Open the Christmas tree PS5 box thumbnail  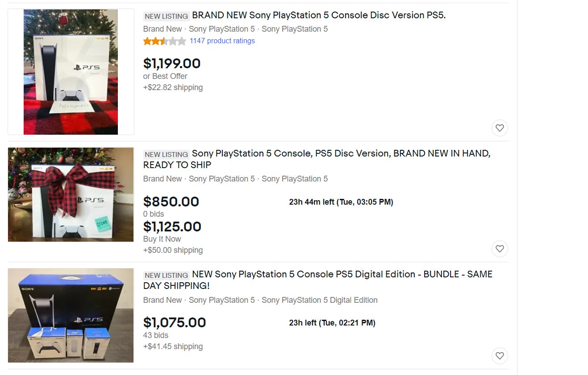click(x=71, y=72)
